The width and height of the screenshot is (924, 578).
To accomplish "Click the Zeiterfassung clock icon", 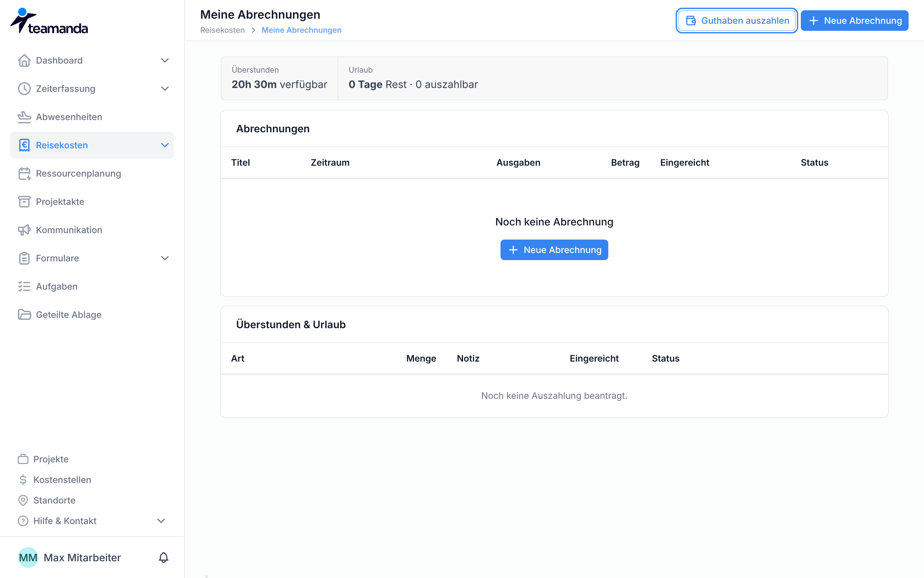I will click(24, 89).
